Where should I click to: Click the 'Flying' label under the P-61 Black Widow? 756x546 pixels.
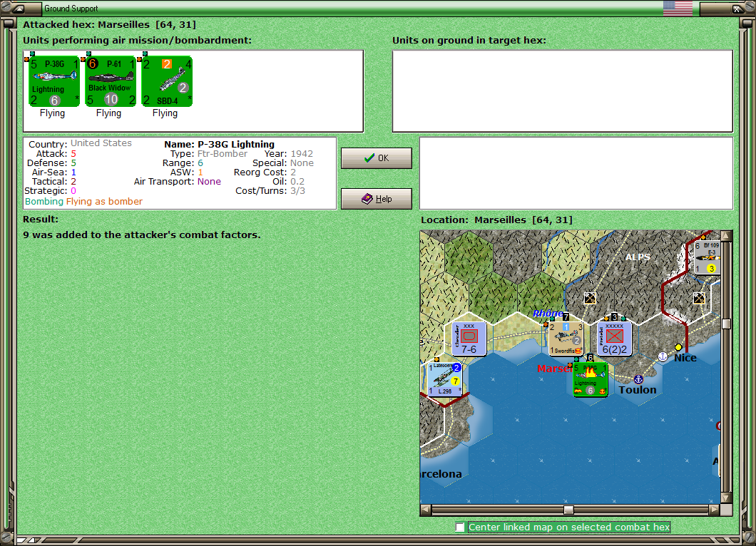click(x=108, y=113)
